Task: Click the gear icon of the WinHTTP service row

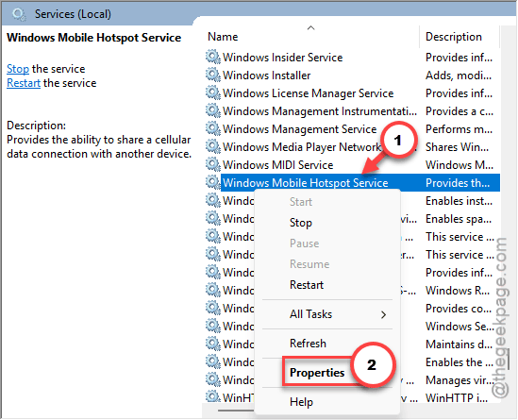Action: pos(212,396)
